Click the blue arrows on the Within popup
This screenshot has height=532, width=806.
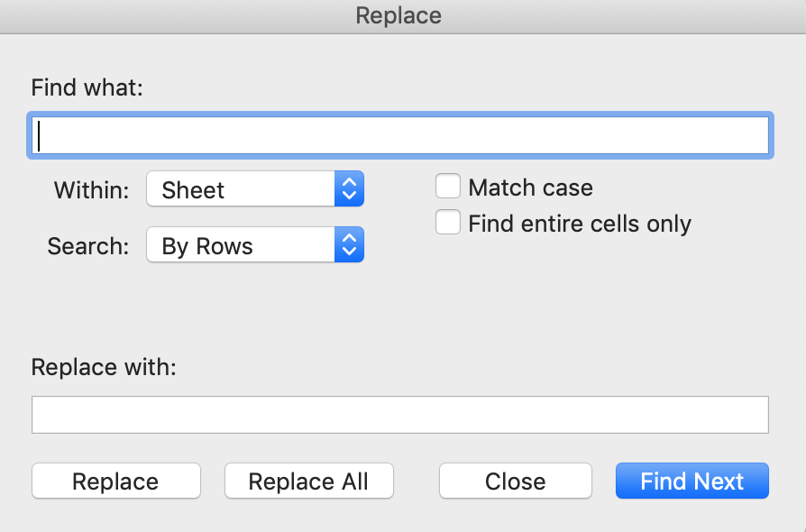[350, 189]
